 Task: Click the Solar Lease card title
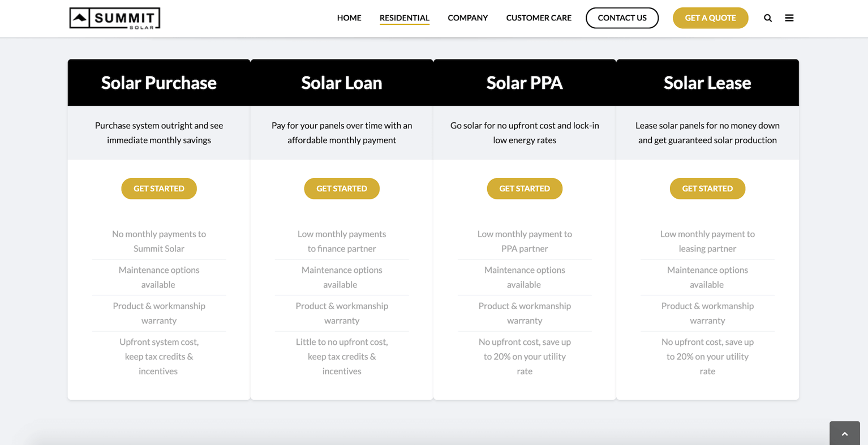[707, 83]
